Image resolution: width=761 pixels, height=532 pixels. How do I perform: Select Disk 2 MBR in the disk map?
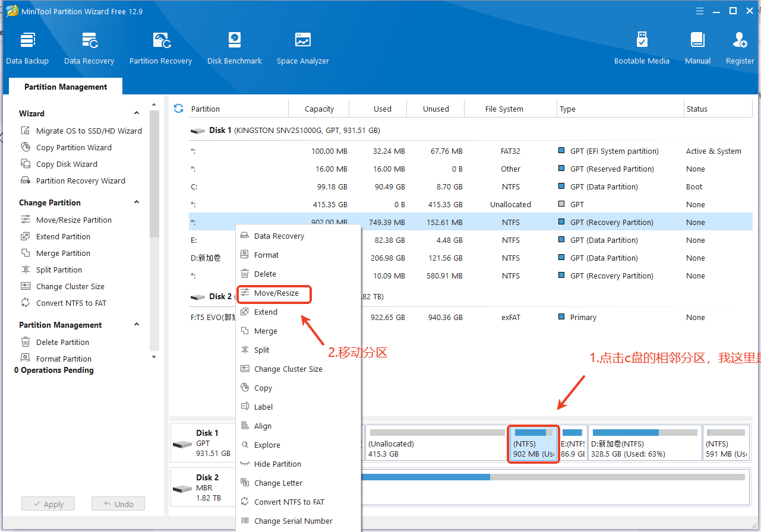pyautogui.click(x=203, y=487)
